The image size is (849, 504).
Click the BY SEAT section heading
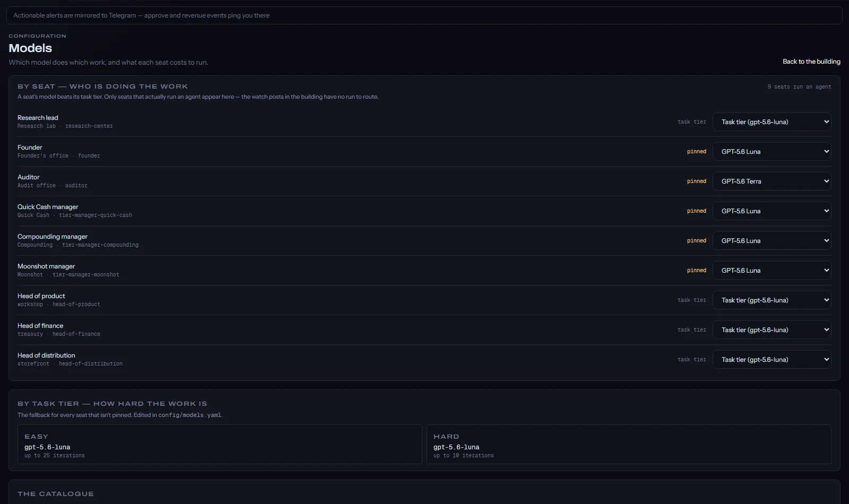point(103,86)
